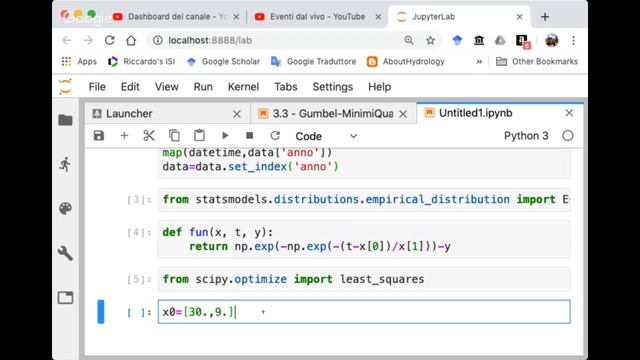Screen dimensions: 640x360
Task: Click the blue graduation cap extension icon
Action: click(457, 40)
